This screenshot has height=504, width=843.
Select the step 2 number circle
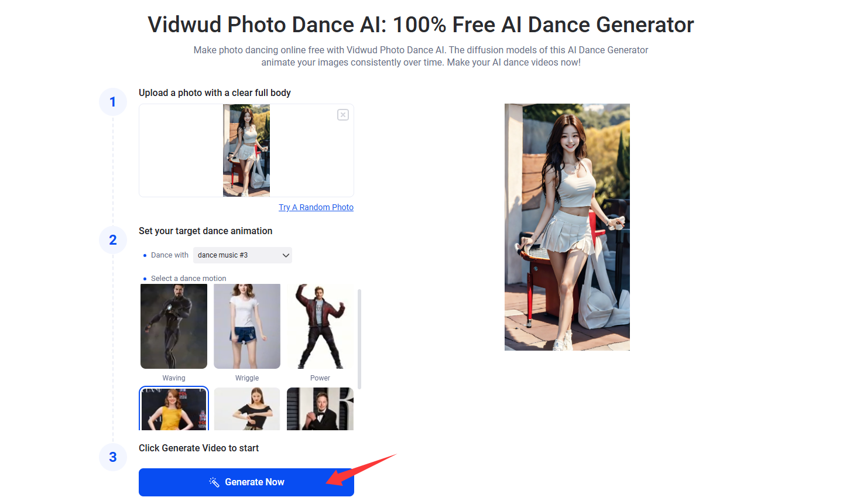[113, 240]
